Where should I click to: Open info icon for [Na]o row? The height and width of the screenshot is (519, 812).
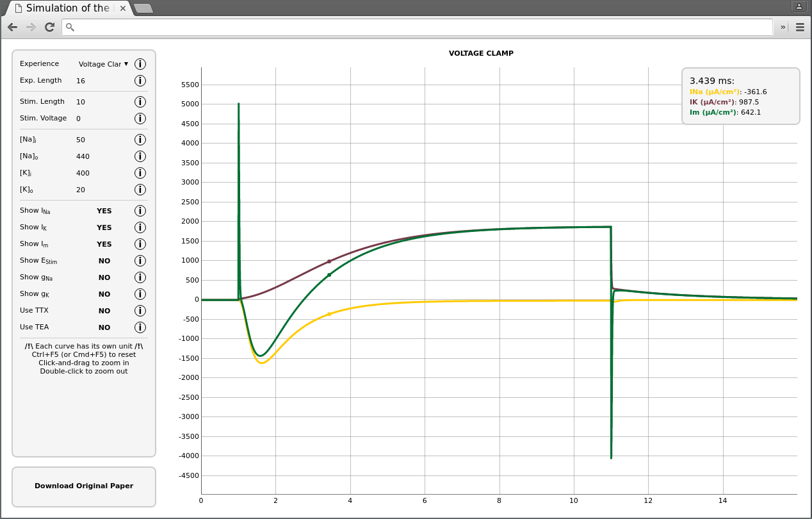pos(140,156)
